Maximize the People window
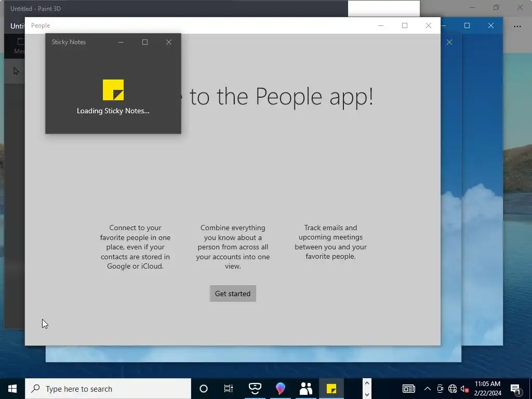Viewport: 532px width, 399px height. point(404,25)
